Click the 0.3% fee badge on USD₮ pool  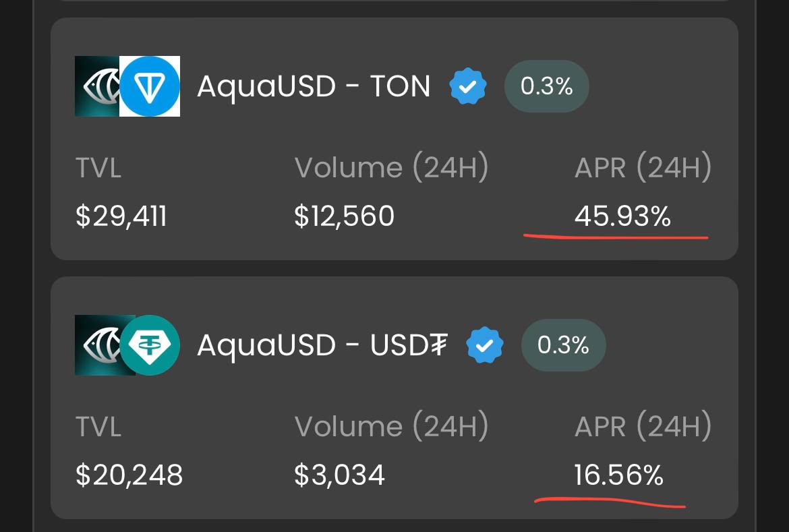[564, 345]
